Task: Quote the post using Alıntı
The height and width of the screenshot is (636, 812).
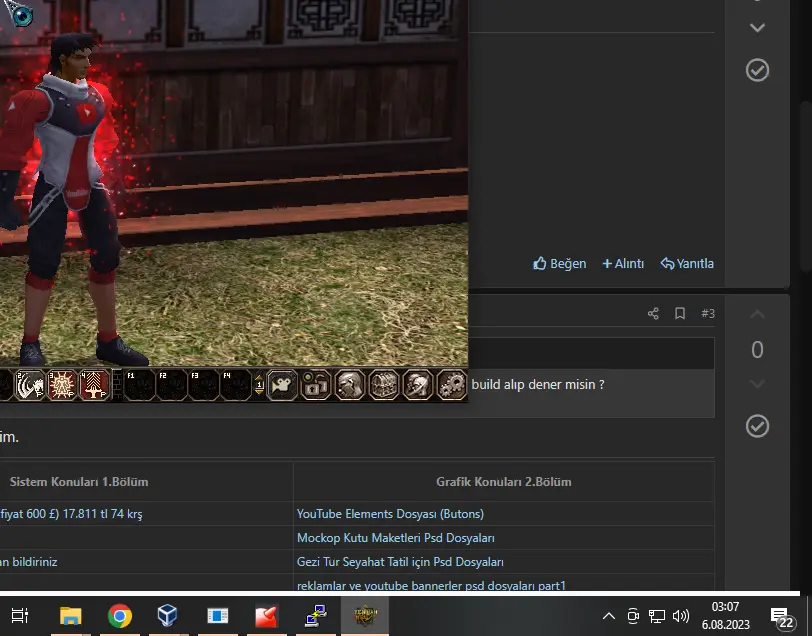Action: pos(623,264)
